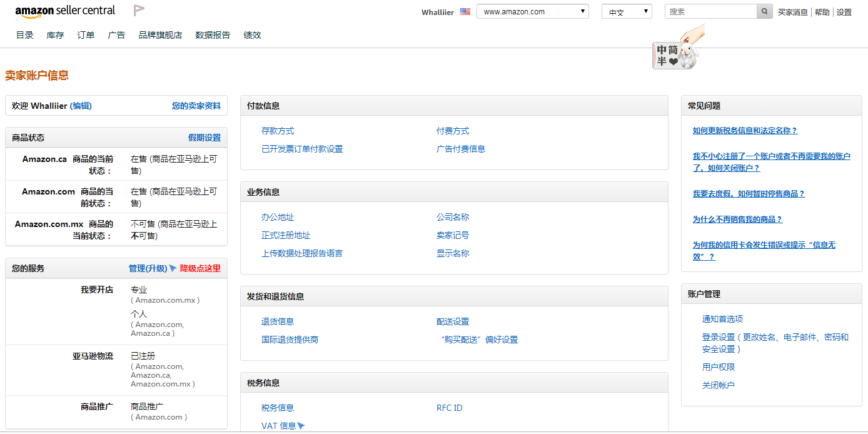Open 卖家记号 link

click(x=453, y=235)
